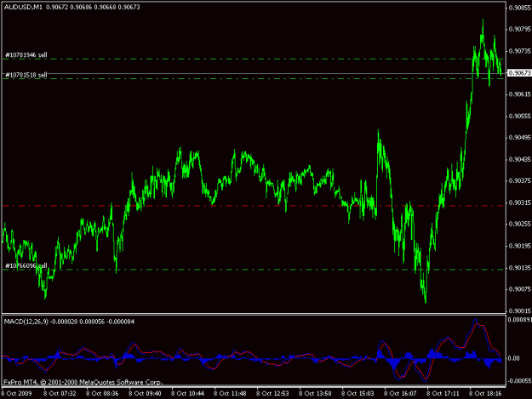Click price axis value 0.90615
The height and width of the screenshot is (399, 532).
pyautogui.click(x=520, y=94)
